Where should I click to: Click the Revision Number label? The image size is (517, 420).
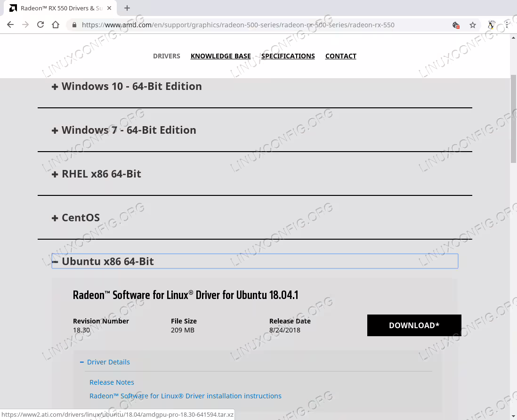point(101,321)
